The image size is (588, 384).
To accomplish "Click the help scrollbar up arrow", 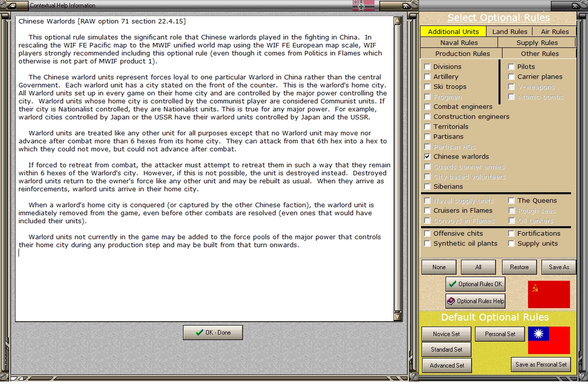I will tap(397, 20).
